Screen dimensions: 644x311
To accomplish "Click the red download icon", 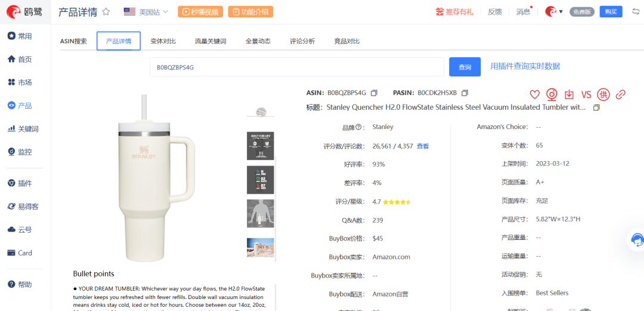I will point(569,95).
